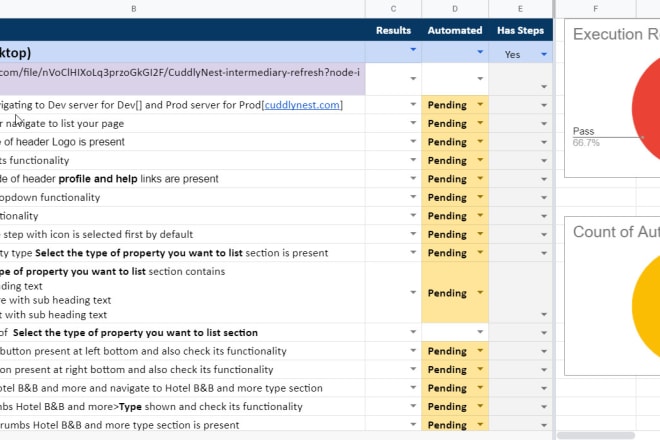The width and height of the screenshot is (660, 440).
Task: Open Pending dropdown for header Logo row
Action: pos(481,142)
